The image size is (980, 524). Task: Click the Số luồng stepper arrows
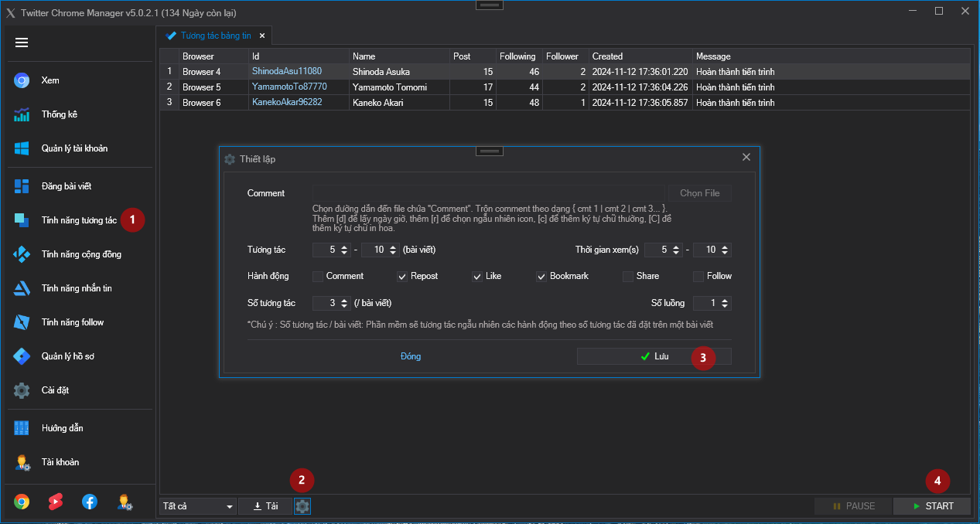[x=725, y=304]
